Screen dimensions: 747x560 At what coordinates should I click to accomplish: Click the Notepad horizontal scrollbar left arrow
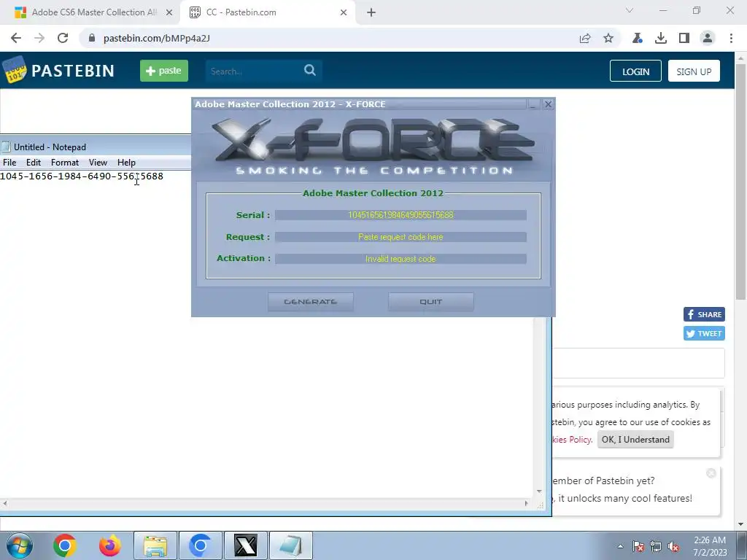point(5,503)
